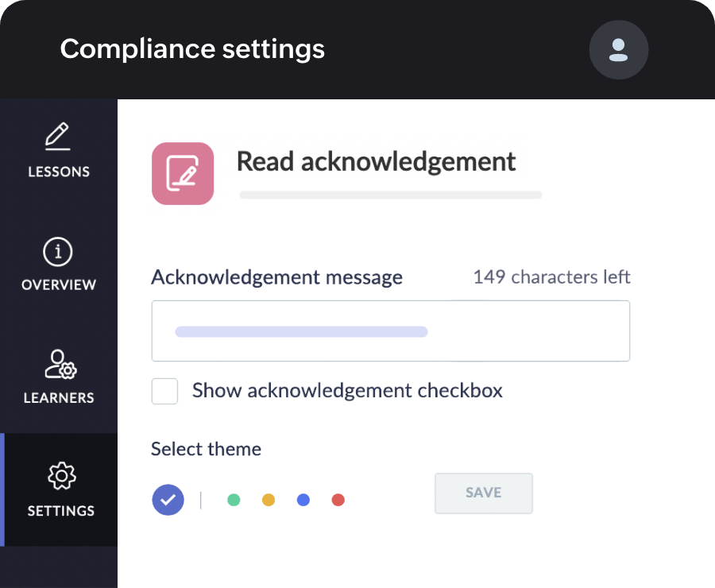Click the Overview info icon

[58, 253]
